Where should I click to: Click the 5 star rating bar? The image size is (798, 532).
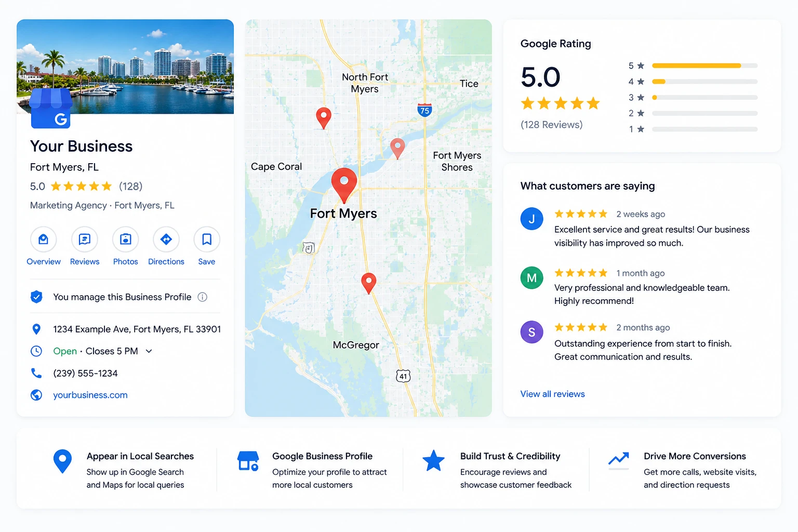[x=705, y=65]
